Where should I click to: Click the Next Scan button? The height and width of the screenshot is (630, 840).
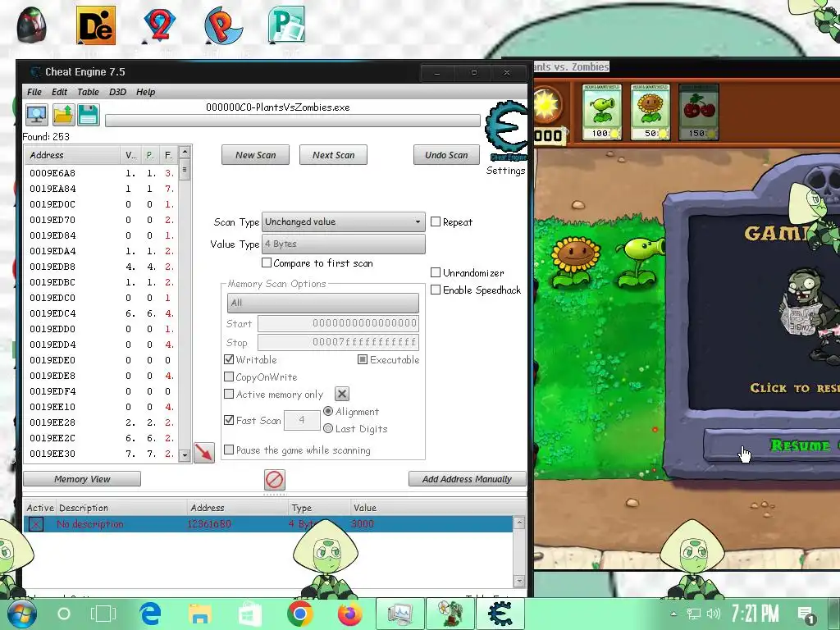pyautogui.click(x=333, y=155)
